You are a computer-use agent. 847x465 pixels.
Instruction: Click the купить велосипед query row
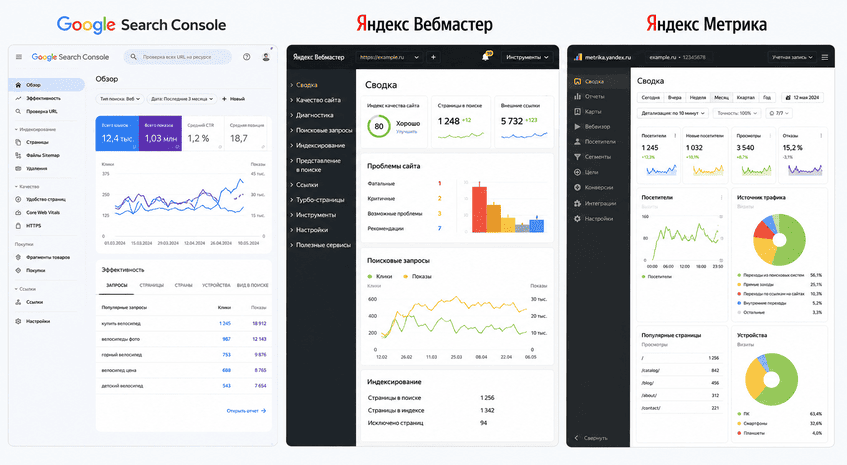pyautogui.click(x=184, y=324)
